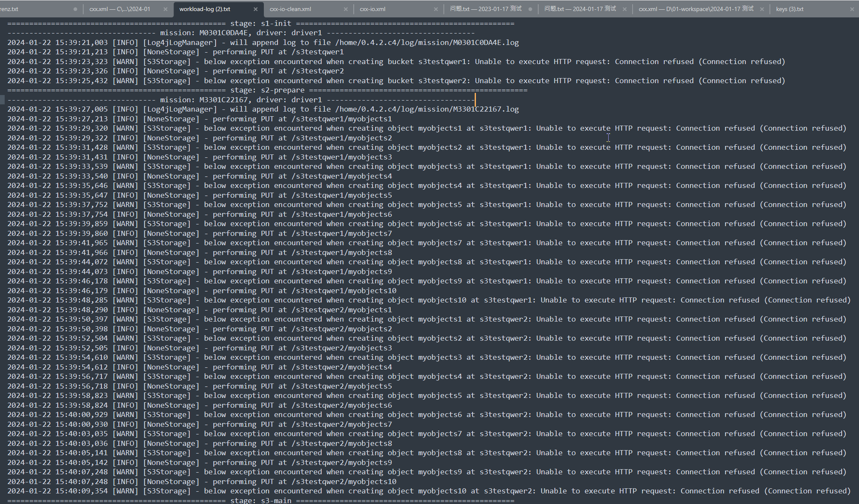Click 'PUT at /s3testqwer2/myobjects5' line
This screenshot has height=504, width=859.
coord(199,386)
